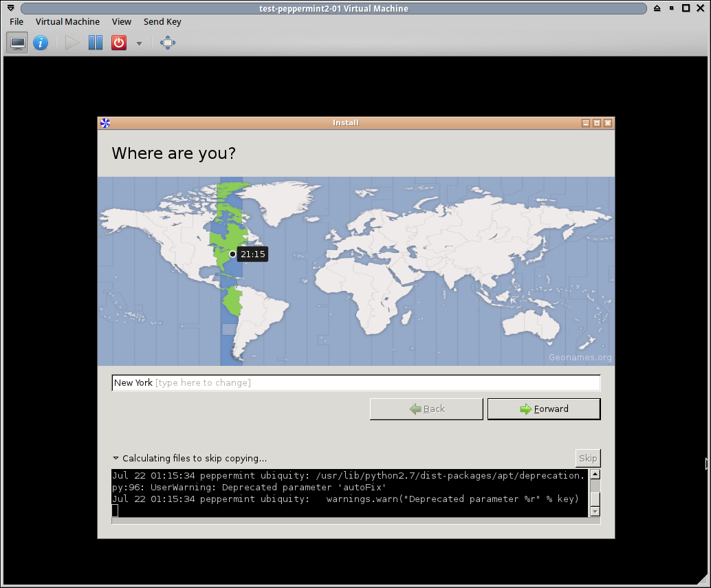Click the Peppermint logo in Install titlebar
711x588 pixels.
point(105,123)
